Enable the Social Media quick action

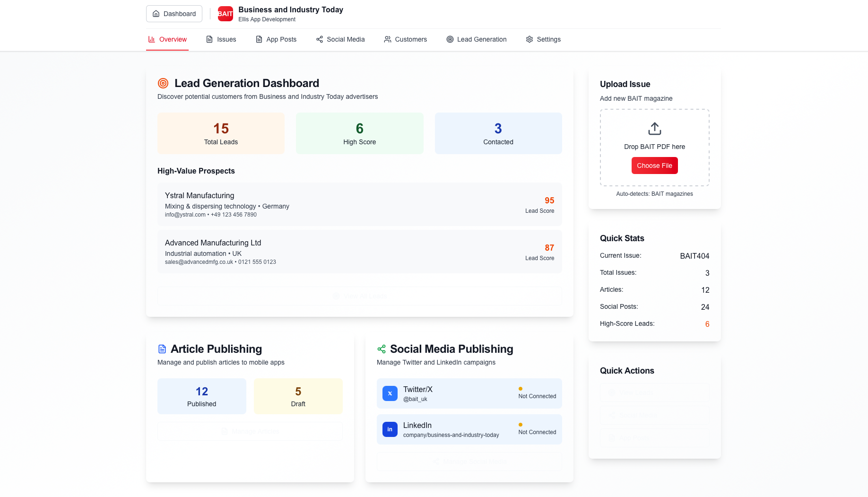(654, 415)
